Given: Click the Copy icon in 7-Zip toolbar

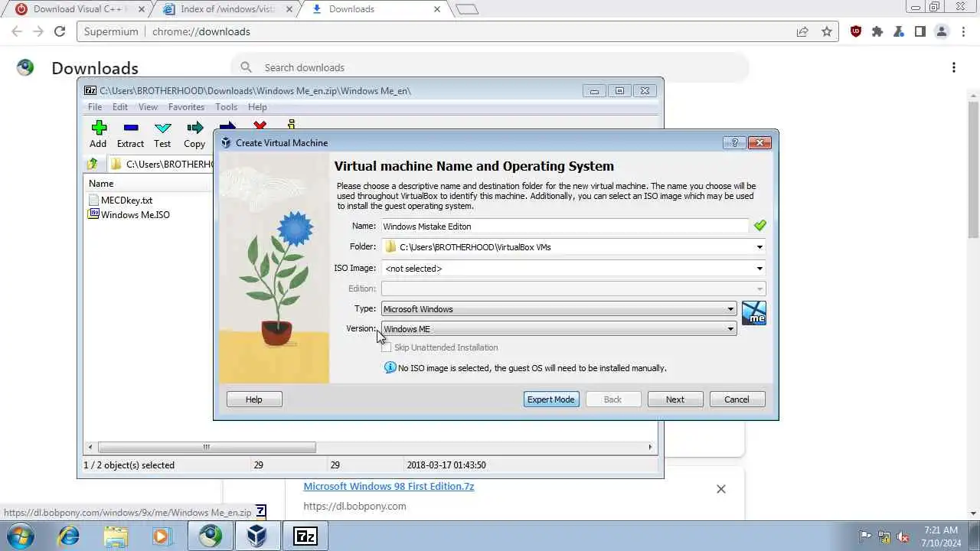Looking at the screenshot, I should [194, 128].
